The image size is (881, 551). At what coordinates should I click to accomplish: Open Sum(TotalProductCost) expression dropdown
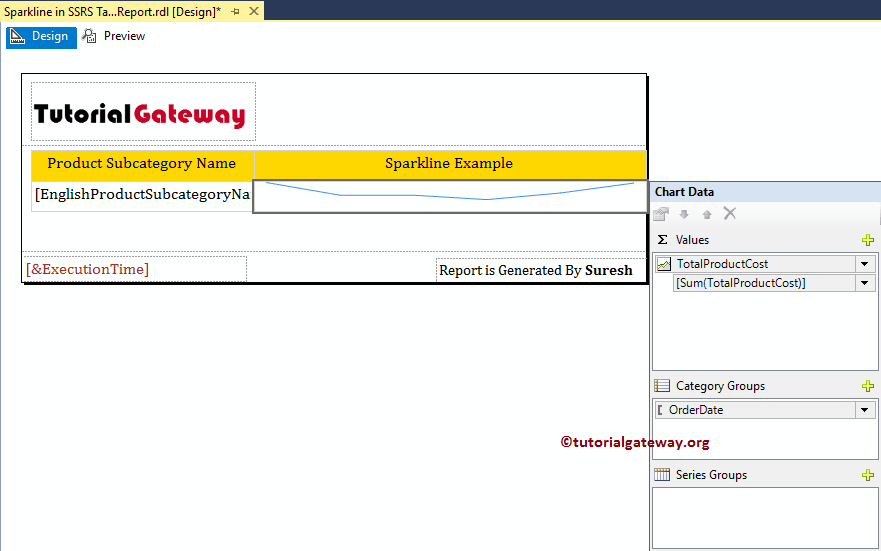(x=865, y=283)
